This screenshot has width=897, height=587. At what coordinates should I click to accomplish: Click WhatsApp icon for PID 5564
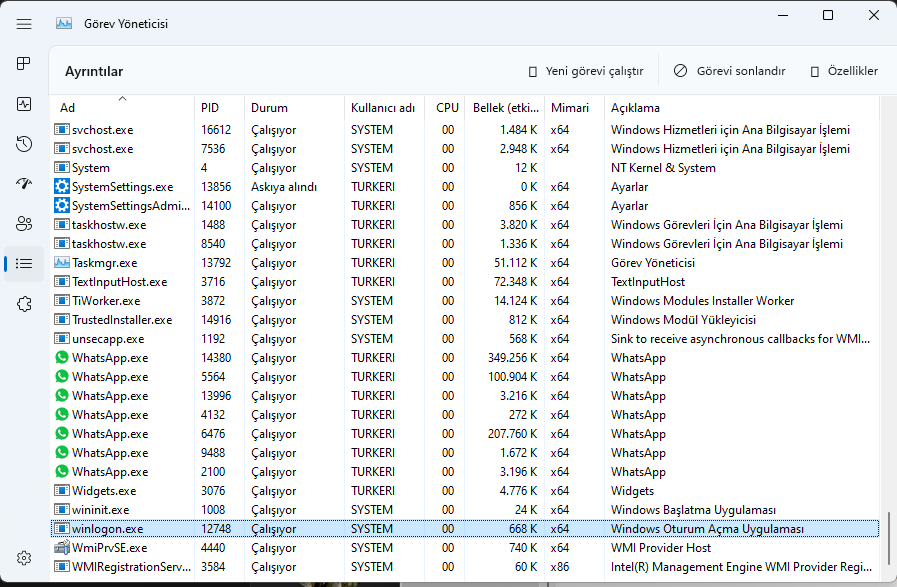pos(62,376)
